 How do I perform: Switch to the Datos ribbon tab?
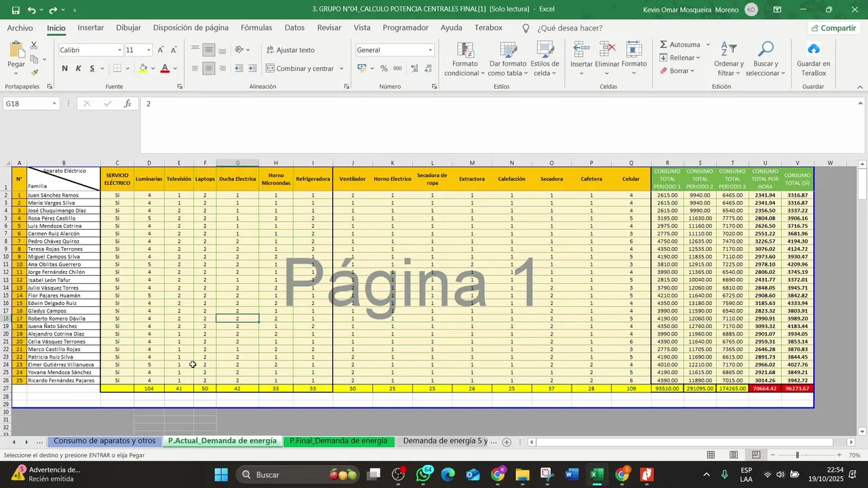[x=294, y=28]
